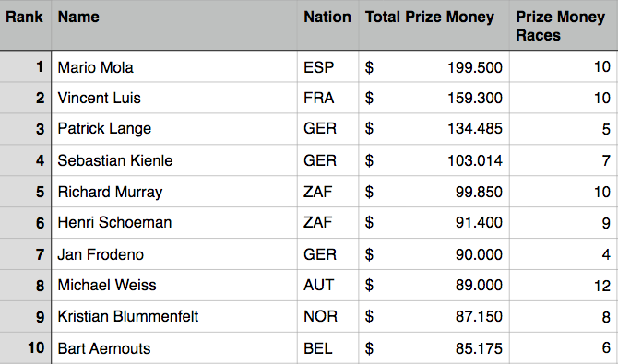
Task: Click the 12 races cell for Weiss
Action: click(564, 286)
